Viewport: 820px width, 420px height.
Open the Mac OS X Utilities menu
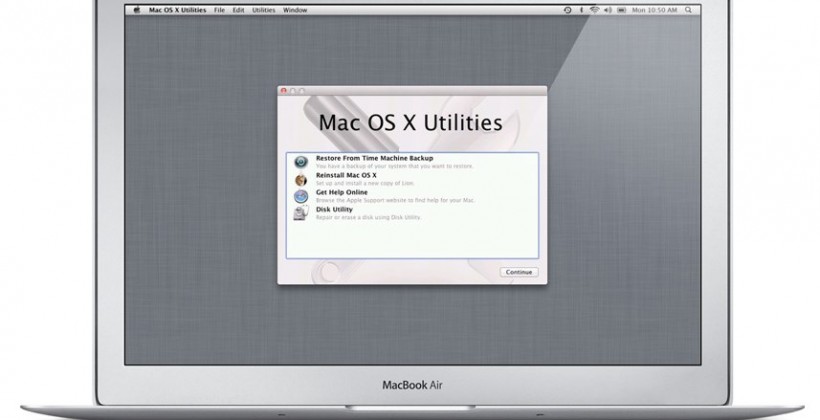(x=177, y=10)
